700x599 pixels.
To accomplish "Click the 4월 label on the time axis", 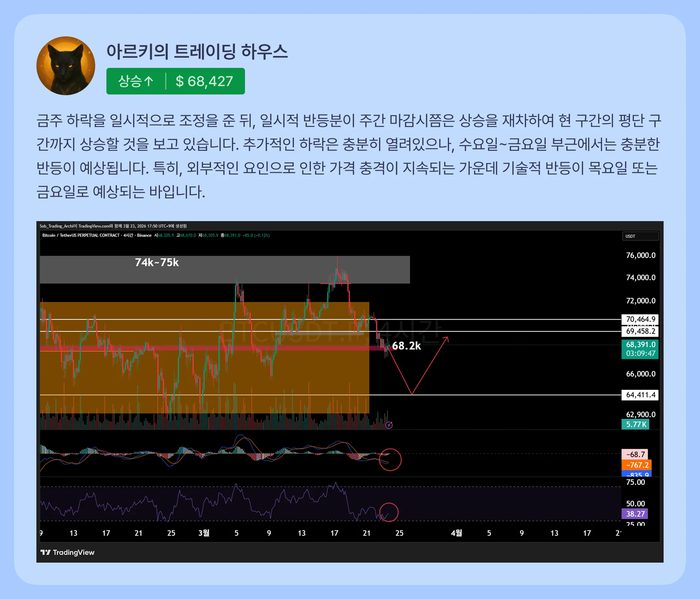I will point(456,533).
